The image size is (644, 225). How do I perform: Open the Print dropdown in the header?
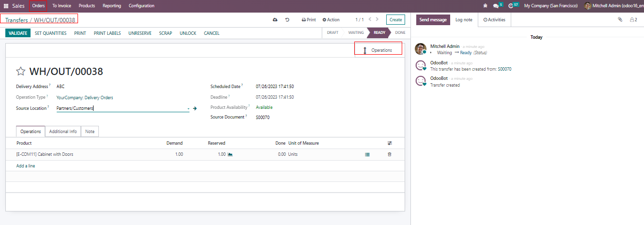pos(309,20)
